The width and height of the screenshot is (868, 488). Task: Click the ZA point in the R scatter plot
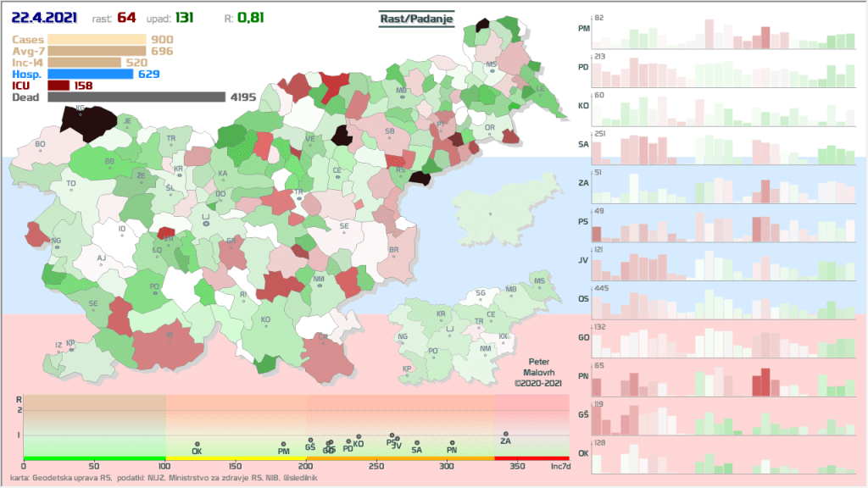505,435
